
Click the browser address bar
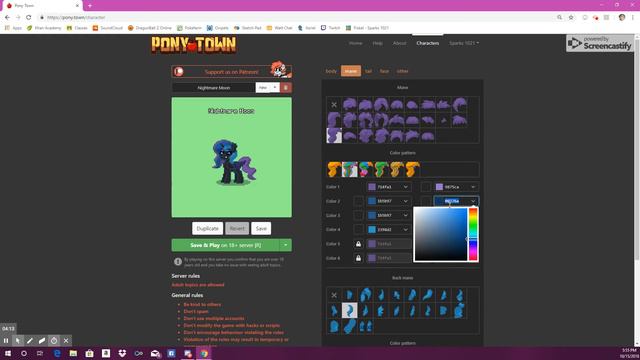point(298,18)
